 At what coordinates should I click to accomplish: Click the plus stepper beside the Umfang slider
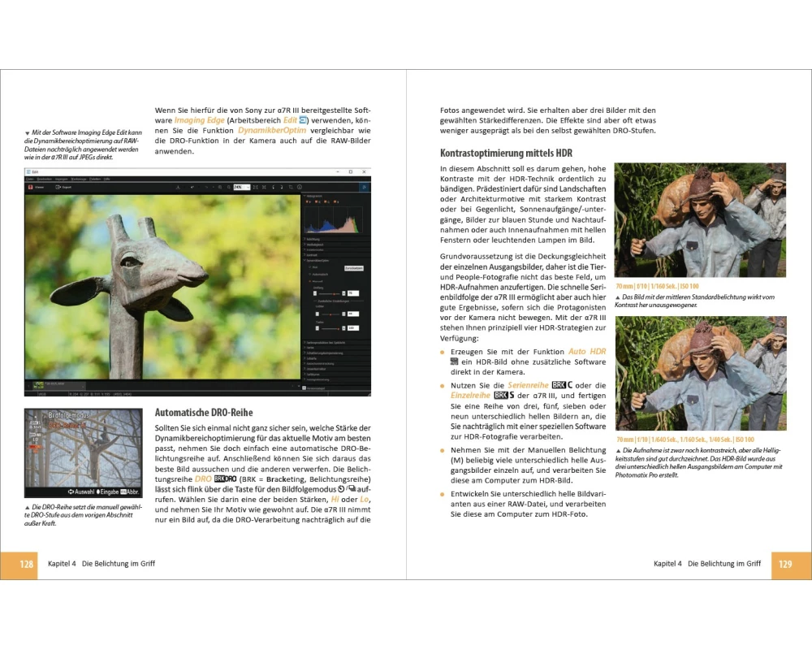click(343, 292)
